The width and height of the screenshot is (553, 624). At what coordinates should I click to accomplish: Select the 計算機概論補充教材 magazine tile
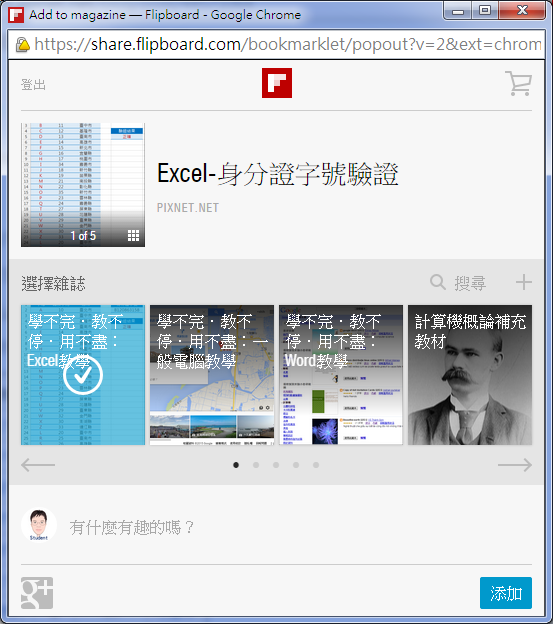point(470,375)
